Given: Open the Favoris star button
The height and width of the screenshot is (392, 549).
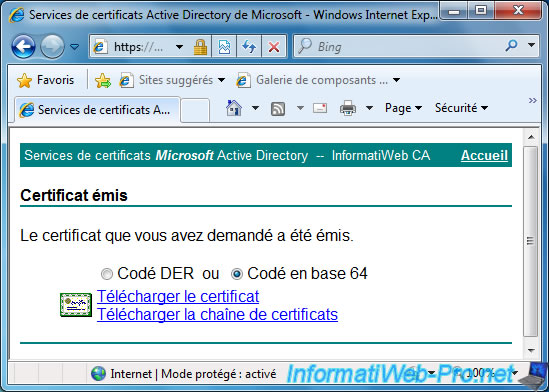Looking at the screenshot, I should [46, 80].
